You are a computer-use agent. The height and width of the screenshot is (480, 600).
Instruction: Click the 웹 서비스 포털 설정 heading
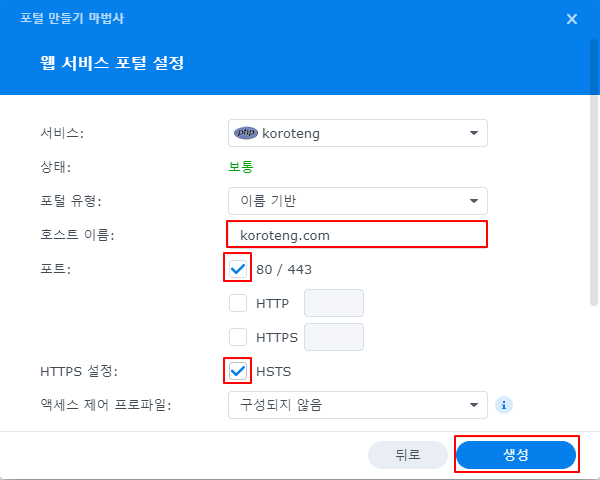tap(112, 63)
